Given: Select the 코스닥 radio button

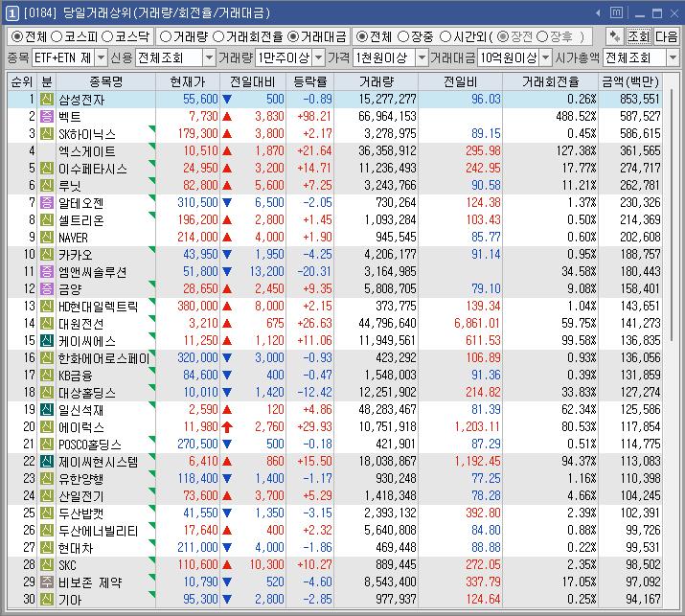Looking at the screenshot, I should point(107,36).
